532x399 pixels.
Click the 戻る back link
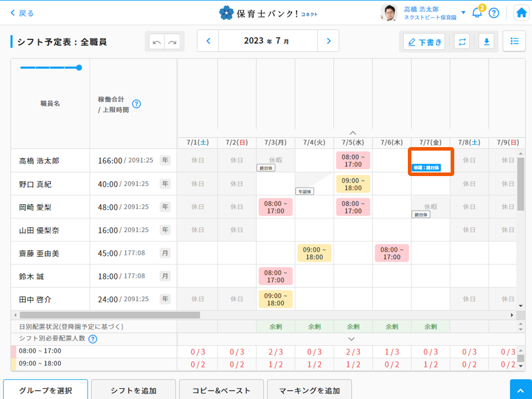coord(21,12)
